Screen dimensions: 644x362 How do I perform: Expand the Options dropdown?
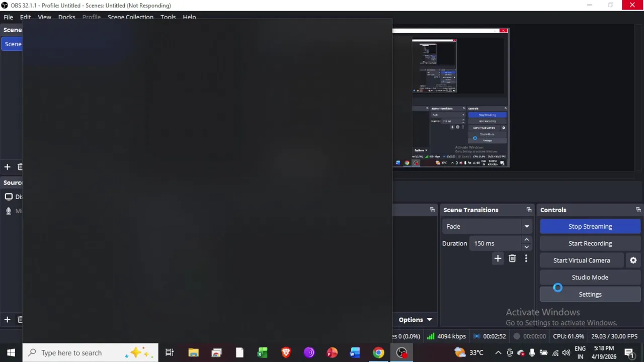coord(415,320)
